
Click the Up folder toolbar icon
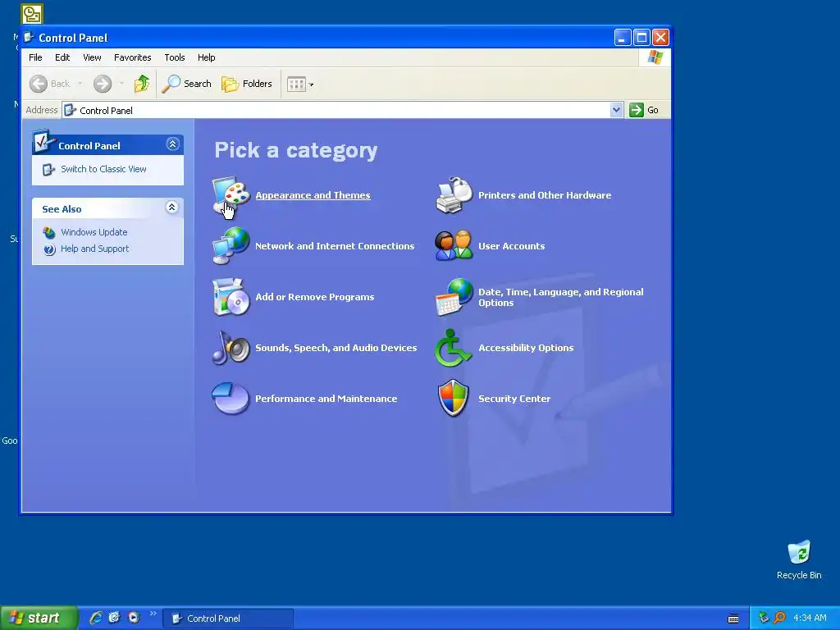click(x=142, y=84)
